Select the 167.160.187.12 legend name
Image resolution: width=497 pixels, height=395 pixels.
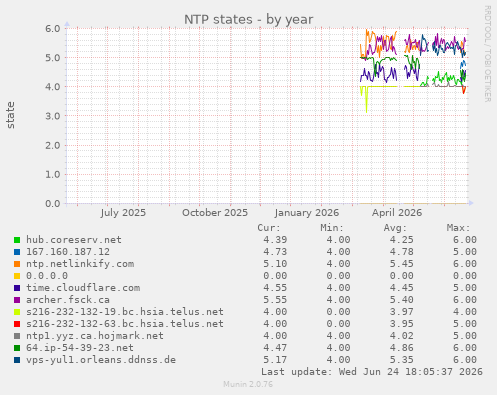(x=68, y=252)
